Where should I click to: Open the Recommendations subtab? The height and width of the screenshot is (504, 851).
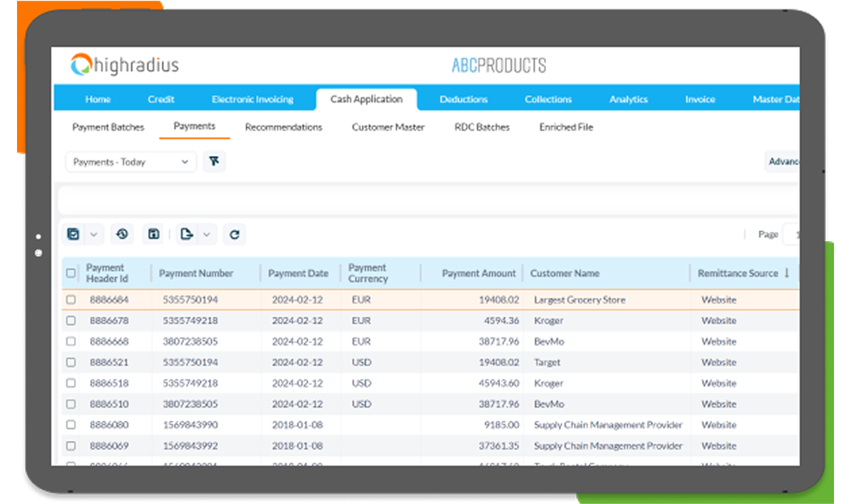click(x=284, y=127)
